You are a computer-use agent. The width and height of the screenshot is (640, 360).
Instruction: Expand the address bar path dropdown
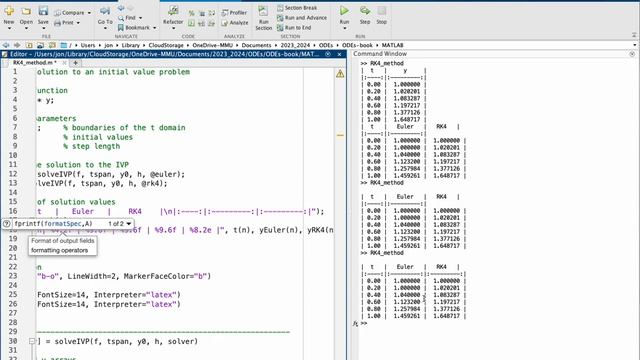pyautogui.click(x=635, y=45)
